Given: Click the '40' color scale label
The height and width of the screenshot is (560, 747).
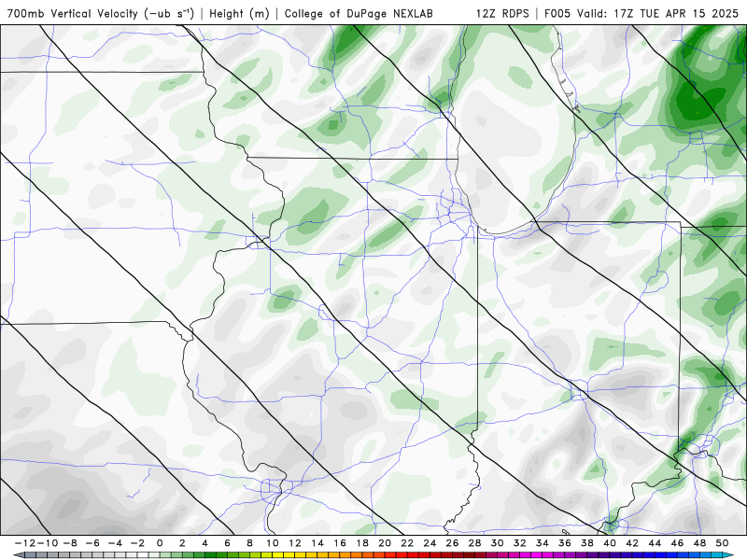Looking at the screenshot, I should [x=610, y=543].
